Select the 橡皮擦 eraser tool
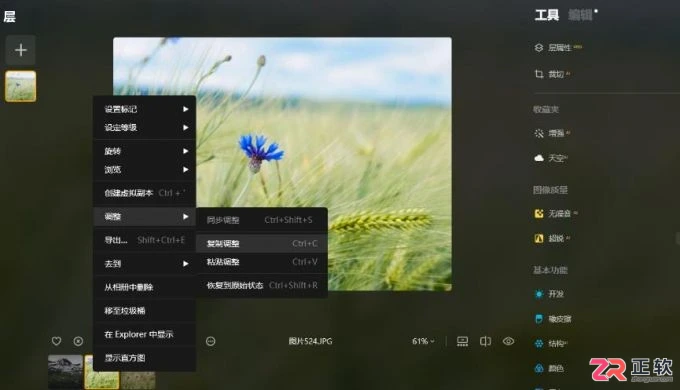Viewport: 680px width, 390px height. [552, 319]
